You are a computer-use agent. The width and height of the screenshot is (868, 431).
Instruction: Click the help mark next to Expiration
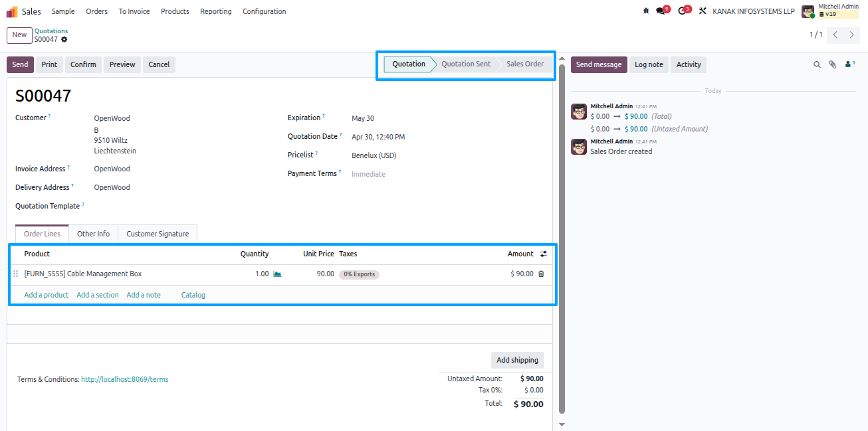(324, 116)
